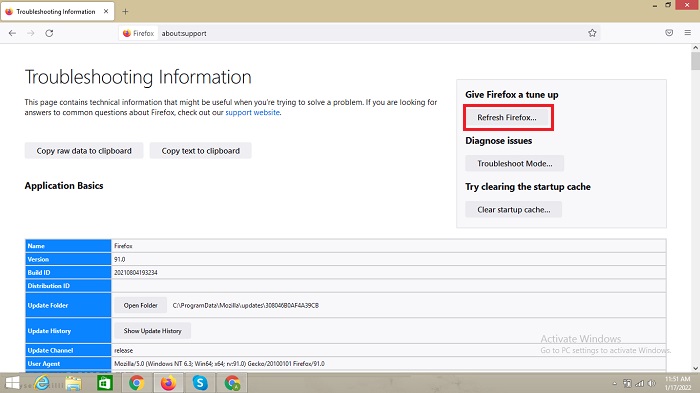Open the Pocket save icon in toolbar

[669, 33]
